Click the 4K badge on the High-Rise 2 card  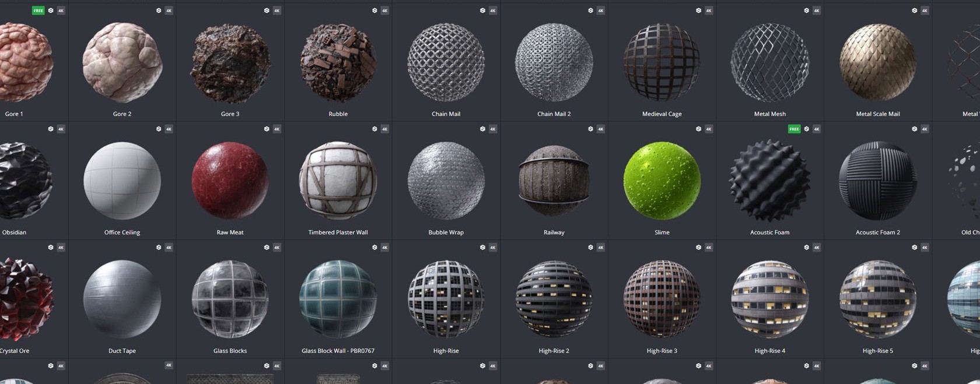tap(600, 247)
